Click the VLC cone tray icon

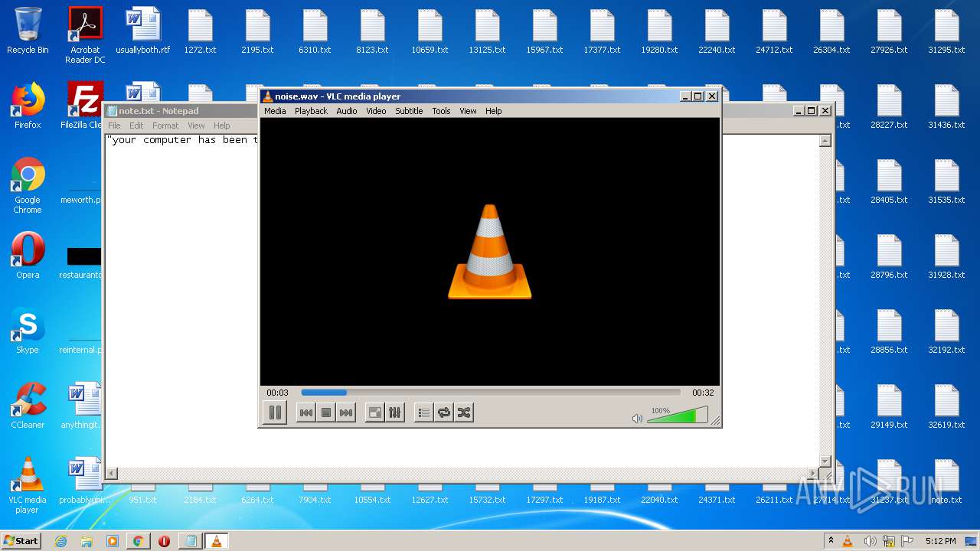(x=848, y=541)
